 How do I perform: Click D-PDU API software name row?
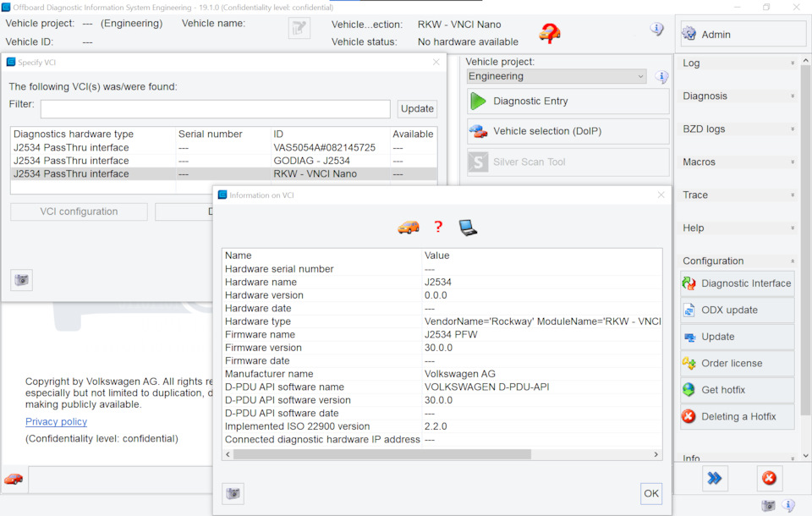point(442,387)
